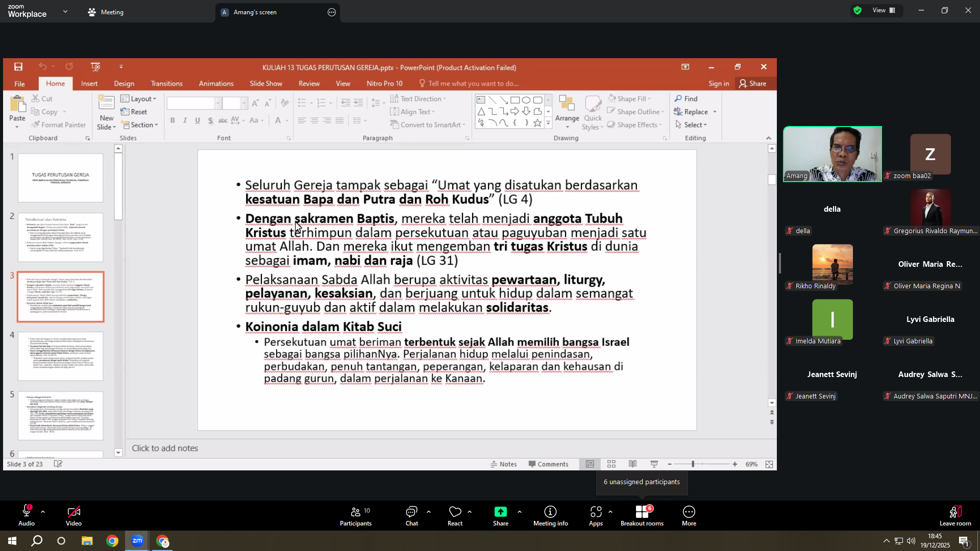Open Zoom Chat panel
The height and width of the screenshot is (551, 980).
click(x=411, y=516)
